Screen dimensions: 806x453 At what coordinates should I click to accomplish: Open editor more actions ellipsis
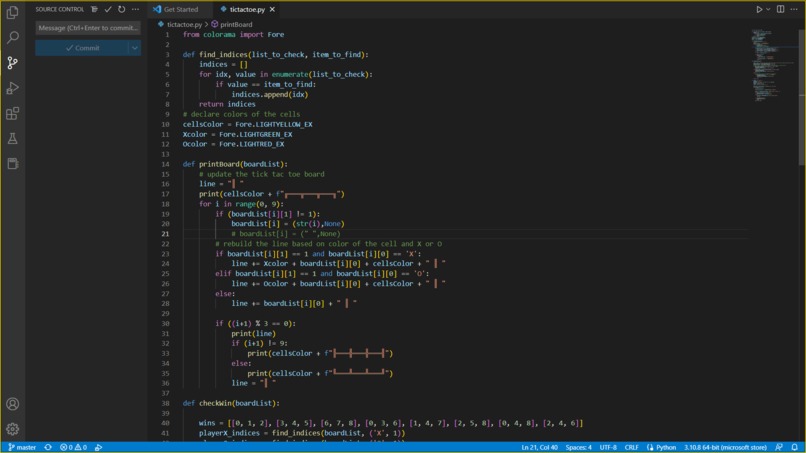click(x=794, y=9)
